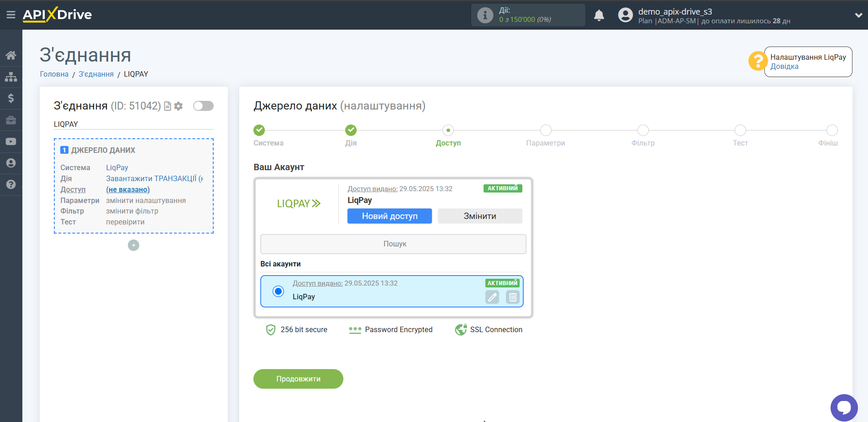Open connection settings gear icon
Screen dimensions: 868x422
[179, 106]
